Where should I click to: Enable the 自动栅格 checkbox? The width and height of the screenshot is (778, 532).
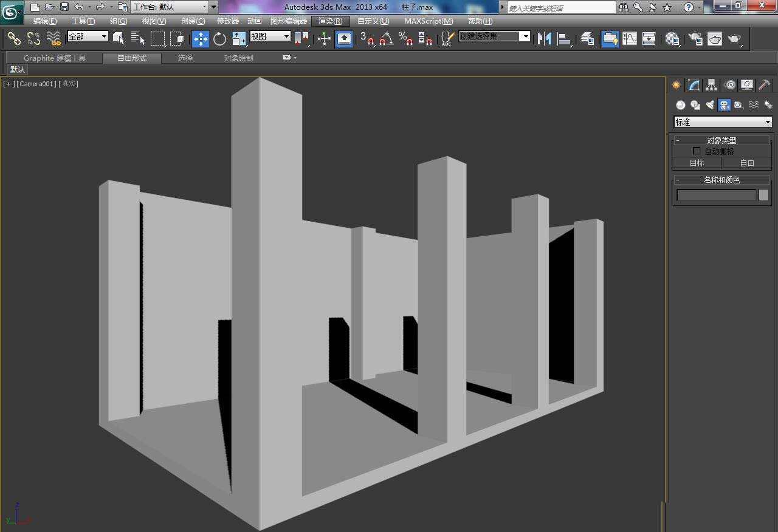point(697,151)
